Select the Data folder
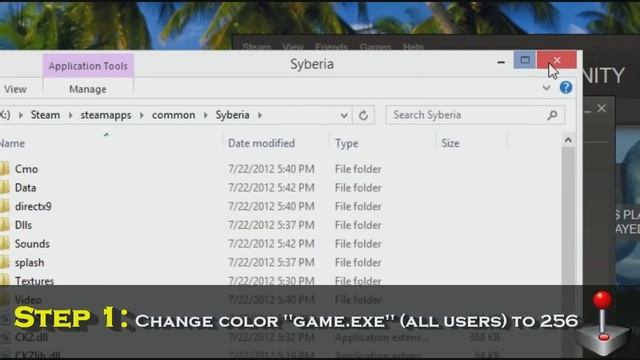This screenshot has height=360, width=640. tap(25, 188)
